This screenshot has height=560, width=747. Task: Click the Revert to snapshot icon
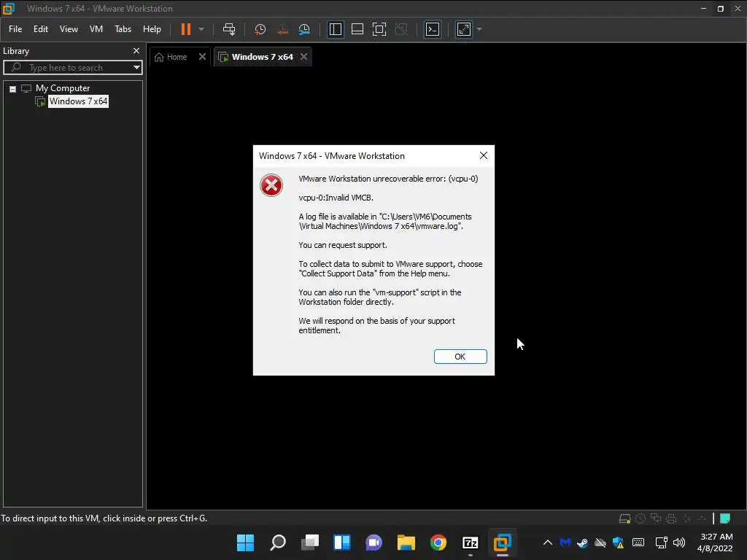[x=282, y=29]
